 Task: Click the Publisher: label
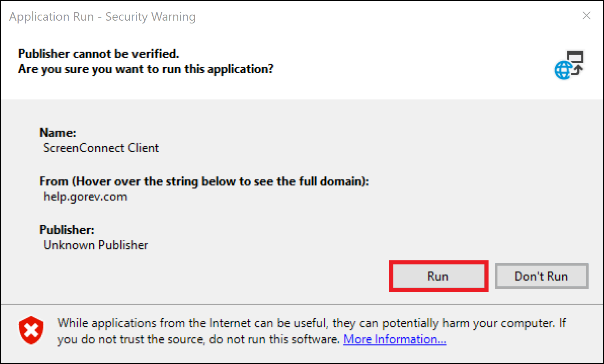pos(67,230)
